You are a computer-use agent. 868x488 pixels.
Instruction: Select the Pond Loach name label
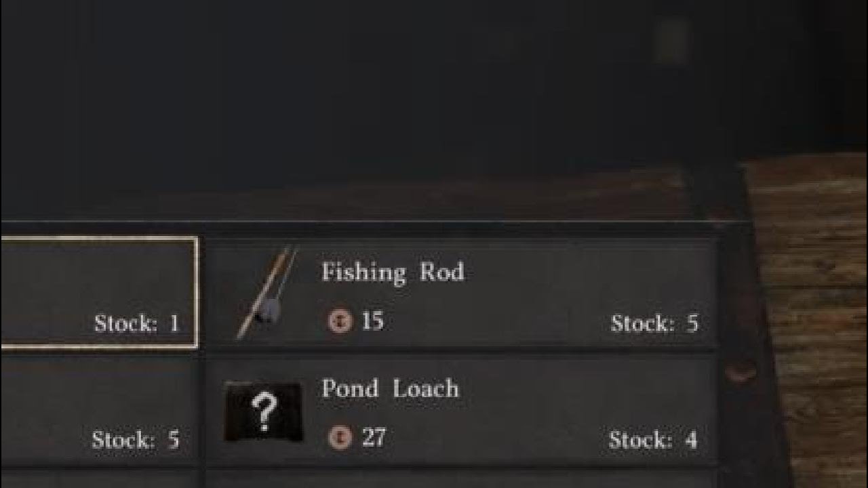tap(391, 389)
